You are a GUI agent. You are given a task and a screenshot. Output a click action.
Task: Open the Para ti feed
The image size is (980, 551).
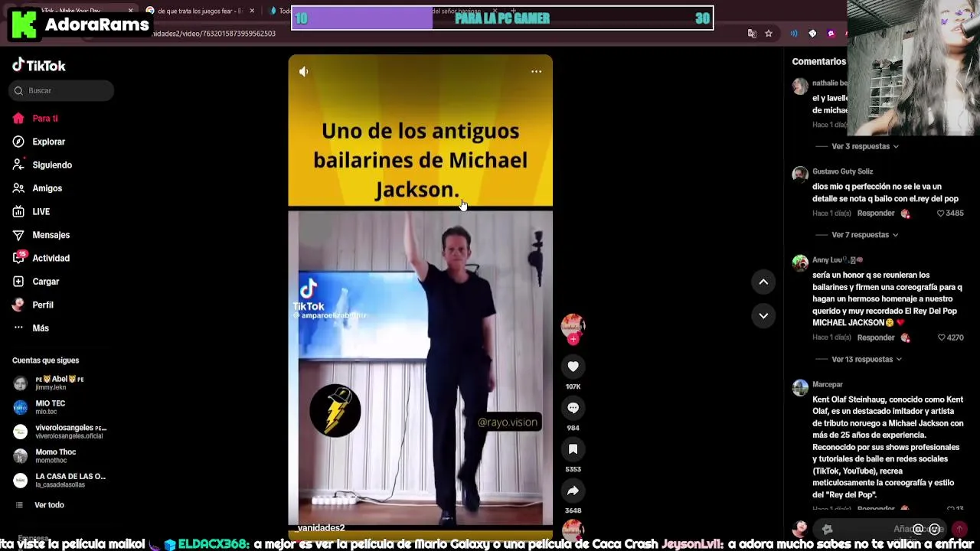[x=45, y=119]
